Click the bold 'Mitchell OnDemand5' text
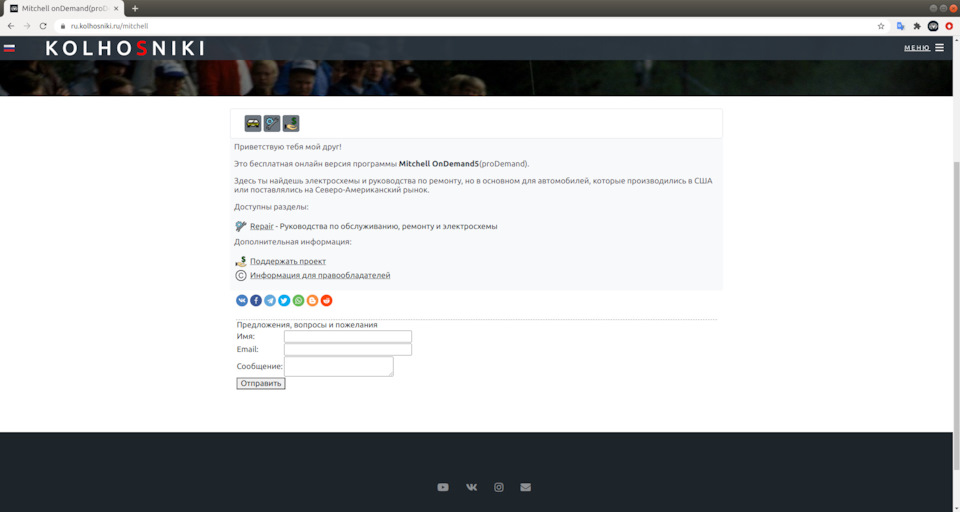 pyautogui.click(x=438, y=164)
